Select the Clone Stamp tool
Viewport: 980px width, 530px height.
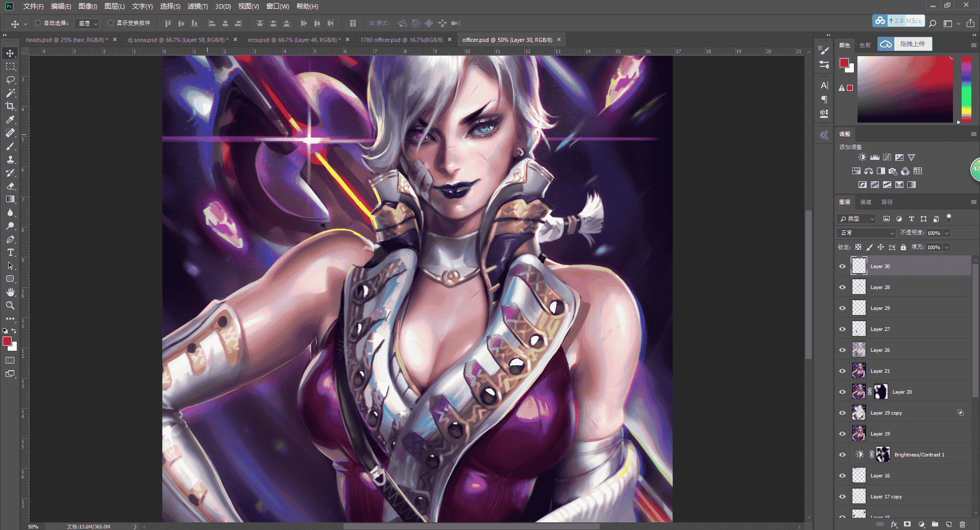10,159
